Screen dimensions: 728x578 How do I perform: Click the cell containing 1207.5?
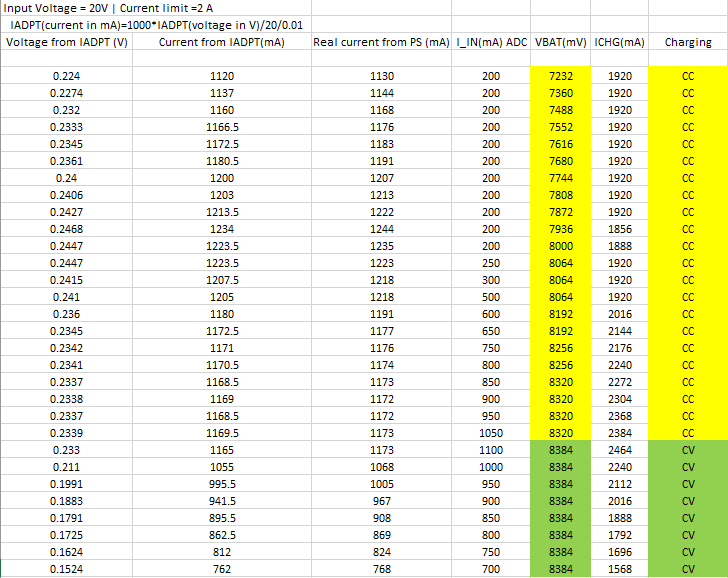(222, 280)
